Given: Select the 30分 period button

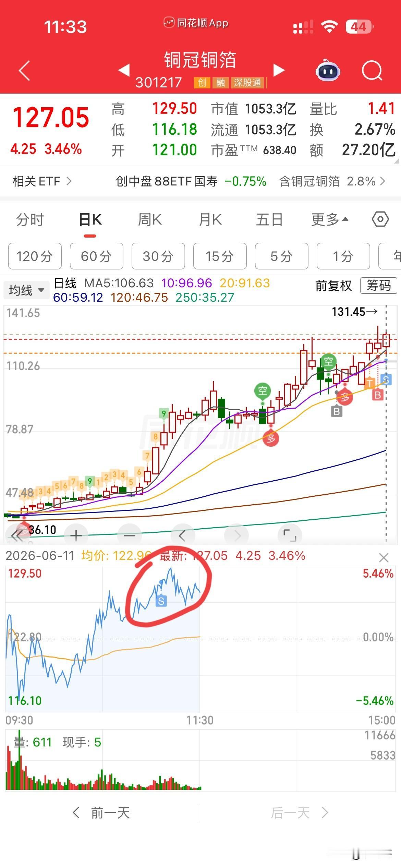Looking at the screenshot, I should click(x=158, y=256).
